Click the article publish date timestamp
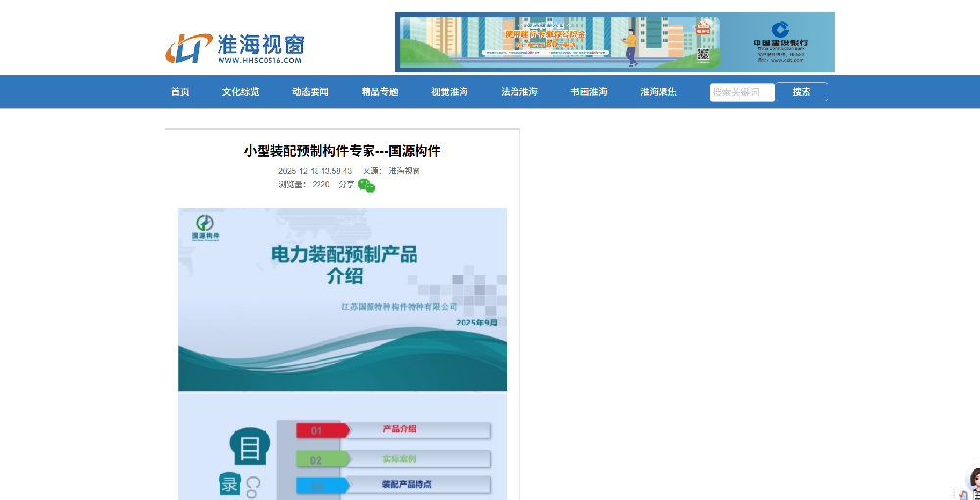The width and height of the screenshot is (980, 500). (x=315, y=170)
